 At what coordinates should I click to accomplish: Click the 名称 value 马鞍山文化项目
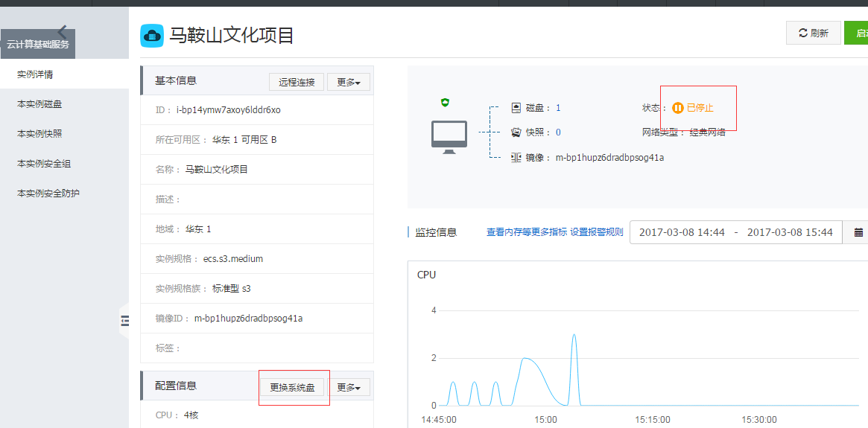pos(217,169)
